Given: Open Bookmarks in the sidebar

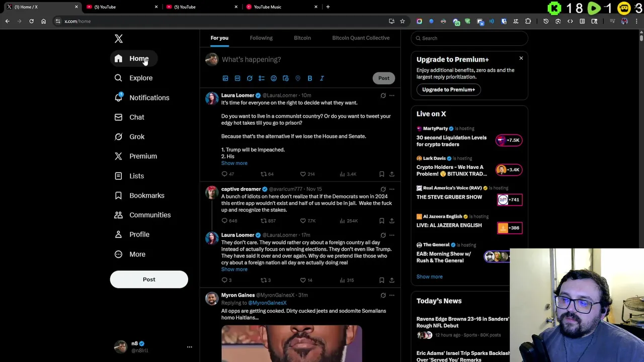Looking at the screenshot, I should point(139,196).
